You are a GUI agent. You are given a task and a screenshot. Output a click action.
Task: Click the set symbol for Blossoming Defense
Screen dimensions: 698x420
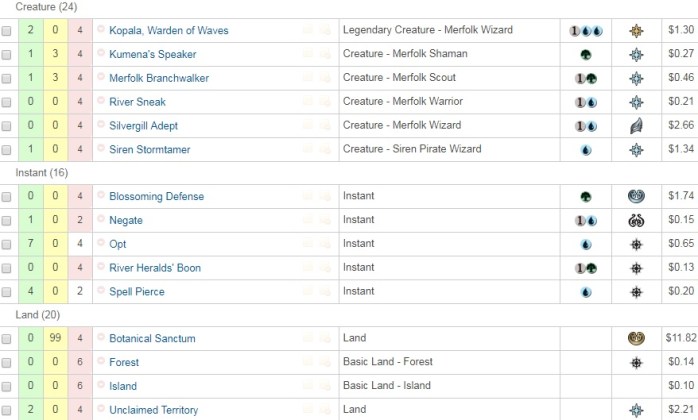[x=635, y=197]
